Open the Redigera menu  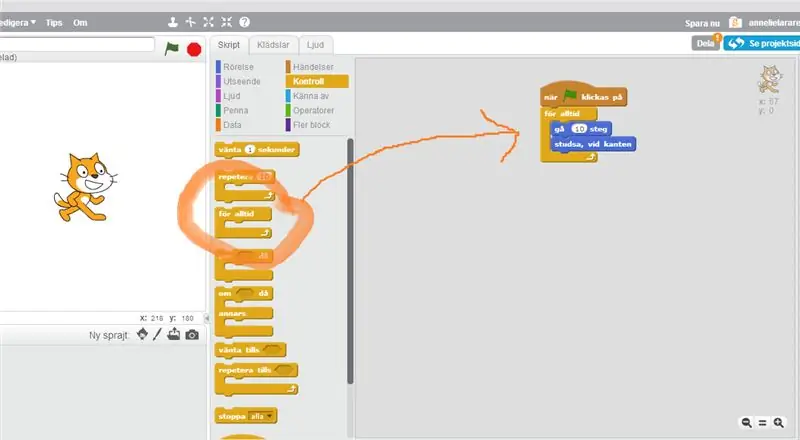(18, 22)
